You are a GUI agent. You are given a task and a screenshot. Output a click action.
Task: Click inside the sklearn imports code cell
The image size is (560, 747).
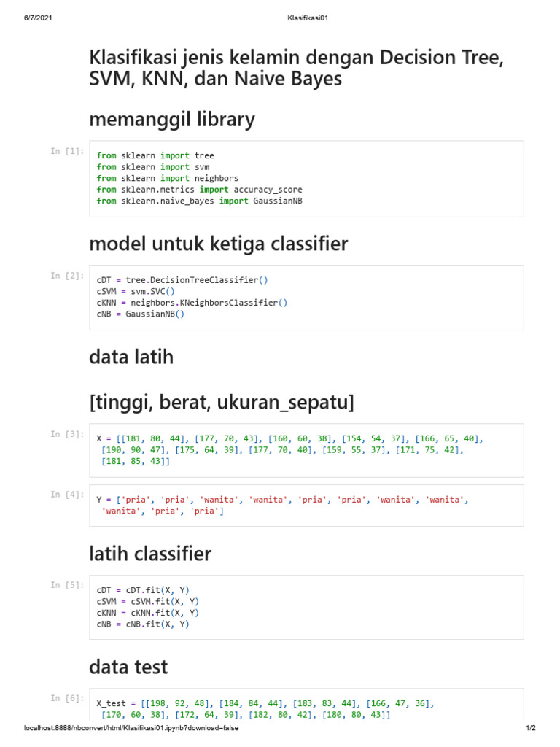[x=306, y=178]
